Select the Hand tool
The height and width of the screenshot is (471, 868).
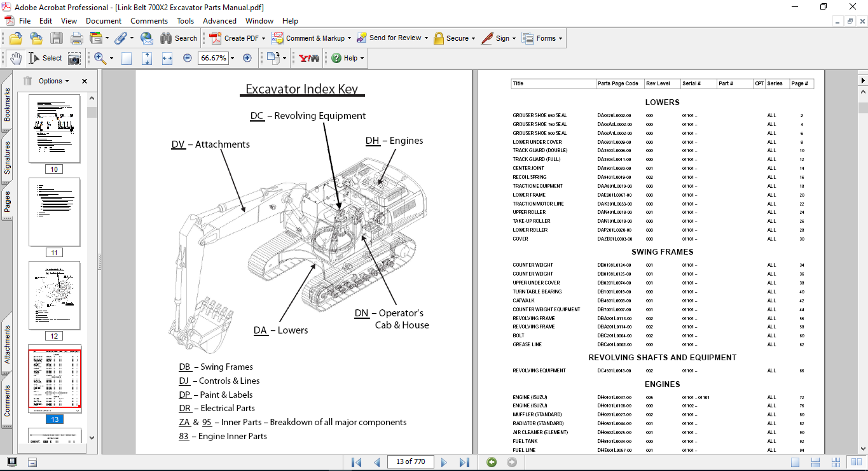(x=15, y=58)
